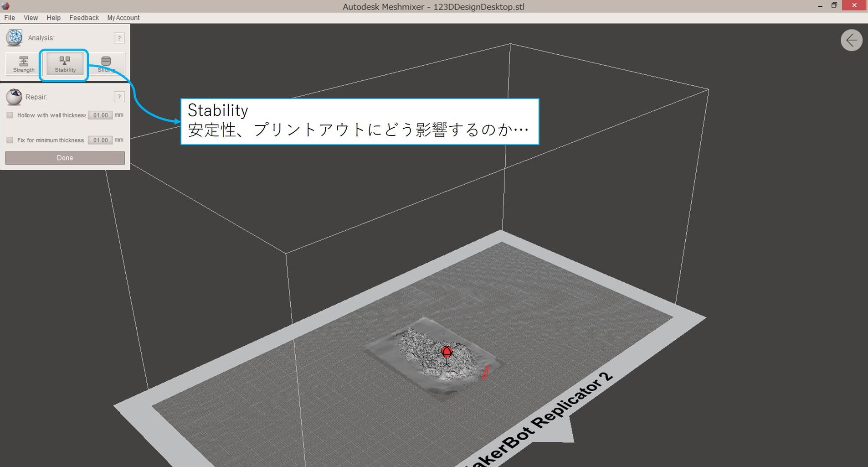The height and width of the screenshot is (467, 868).
Task: Open help for the Repair panel
Action: pyautogui.click(x=119, y=97)
